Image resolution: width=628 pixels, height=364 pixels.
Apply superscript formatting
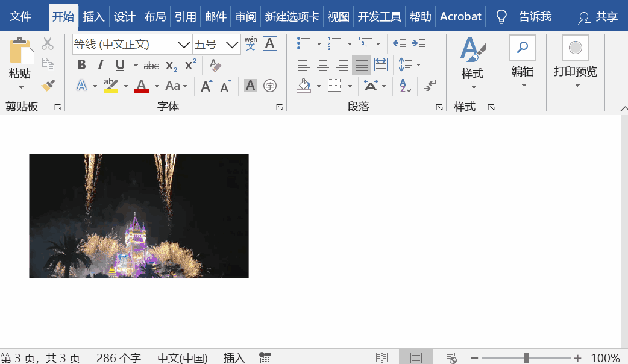coord(190,65)
